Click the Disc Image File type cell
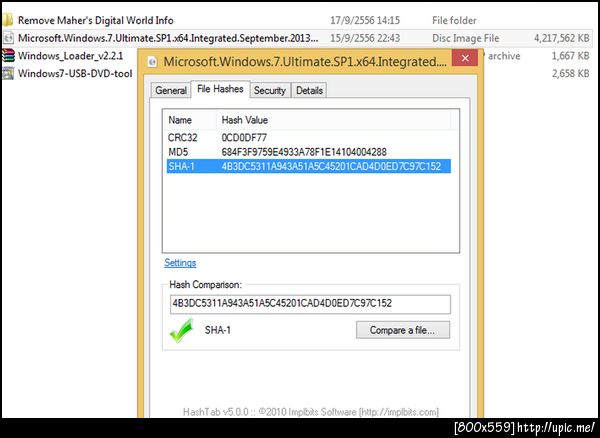Image resolution: width=600 pixels, height=438 pixels. click(x=465, y=38)
